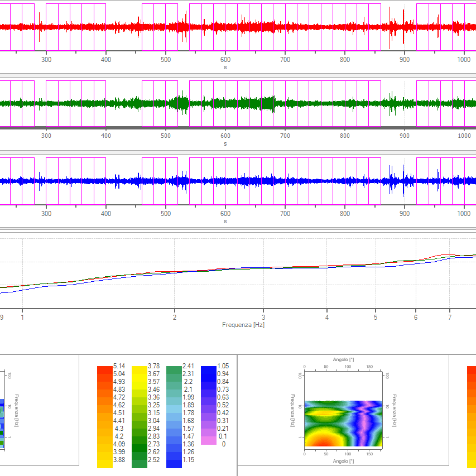Screen dimensions: 476x476
Task: Click the green legend swatch labeled 2.41
Action: [x=174, y=369]
